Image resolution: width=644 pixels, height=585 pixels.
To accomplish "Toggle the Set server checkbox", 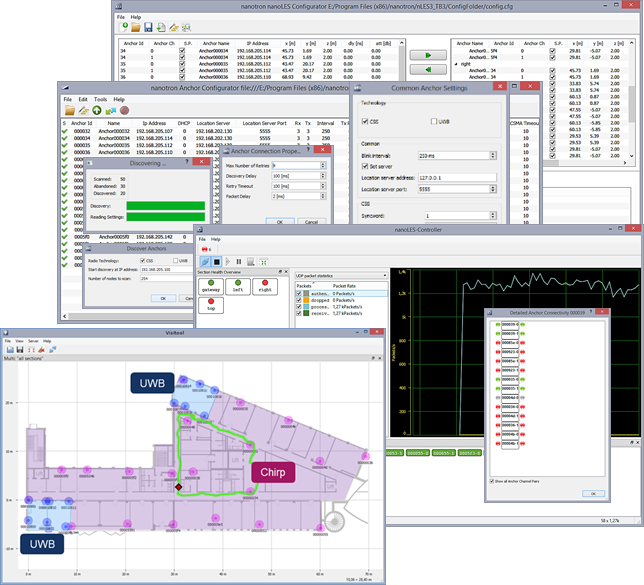I will tap(365, 166).
